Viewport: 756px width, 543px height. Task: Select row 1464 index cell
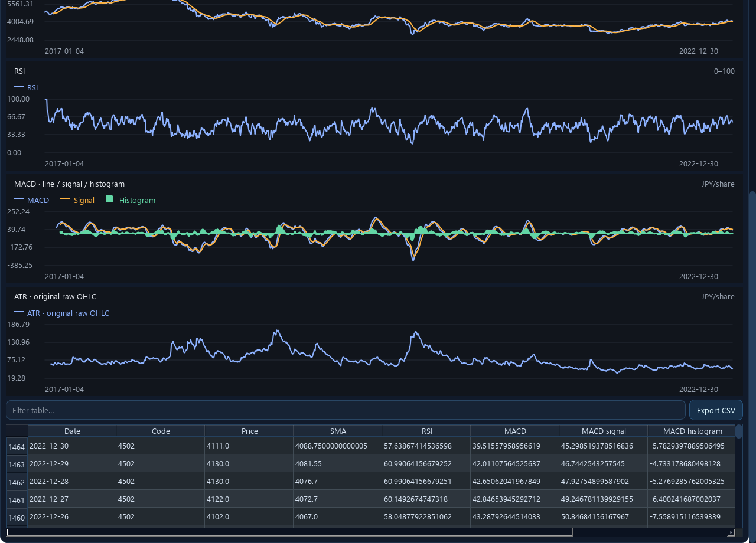pos(17,447)
